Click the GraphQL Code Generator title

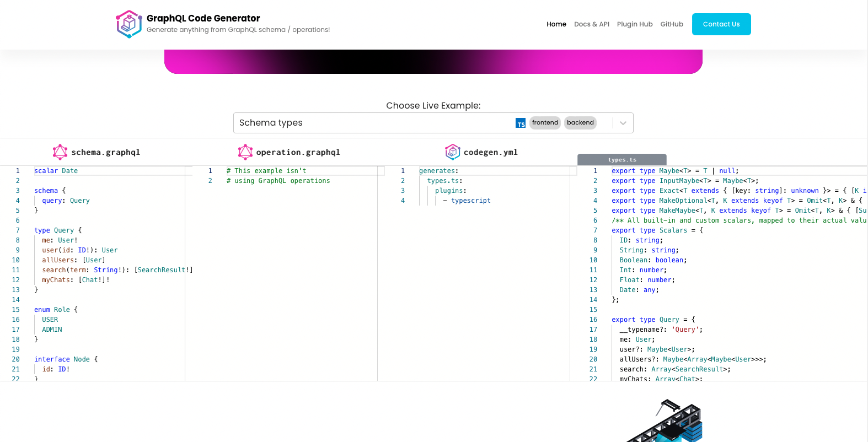coord(203,18)
